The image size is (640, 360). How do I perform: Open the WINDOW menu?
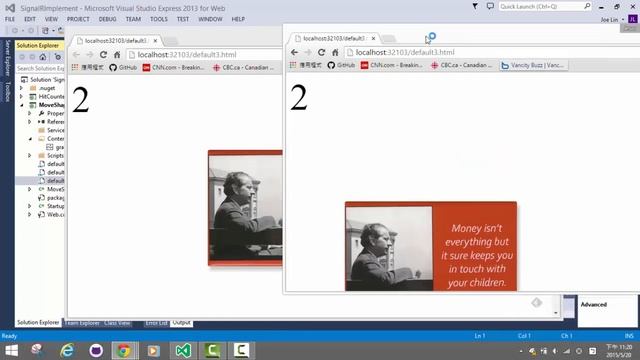[x=210, y=19]
